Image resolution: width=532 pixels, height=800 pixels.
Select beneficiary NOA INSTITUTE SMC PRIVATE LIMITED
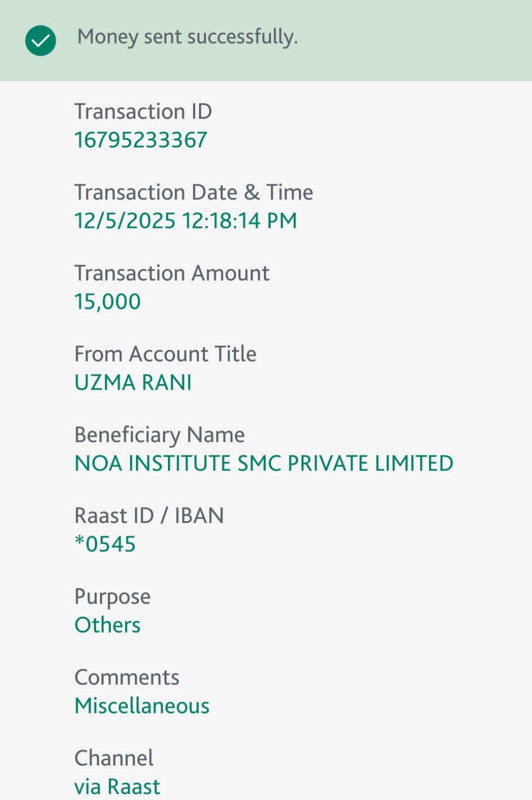click(263, 463)
